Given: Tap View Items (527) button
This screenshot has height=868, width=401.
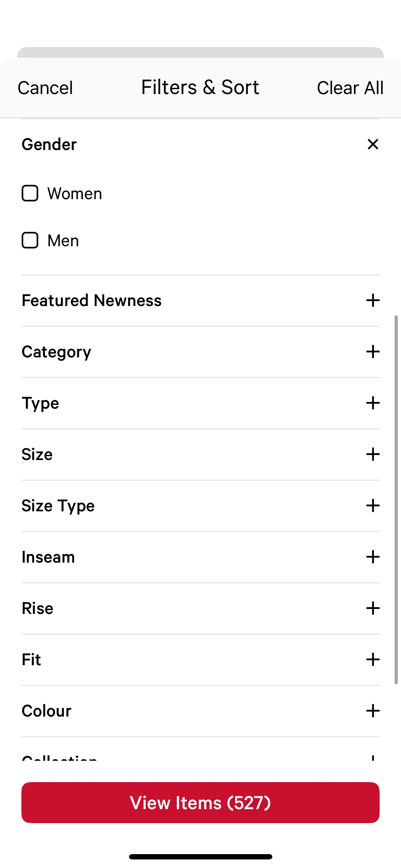Looking at the screenshot, I should (200, 803).
